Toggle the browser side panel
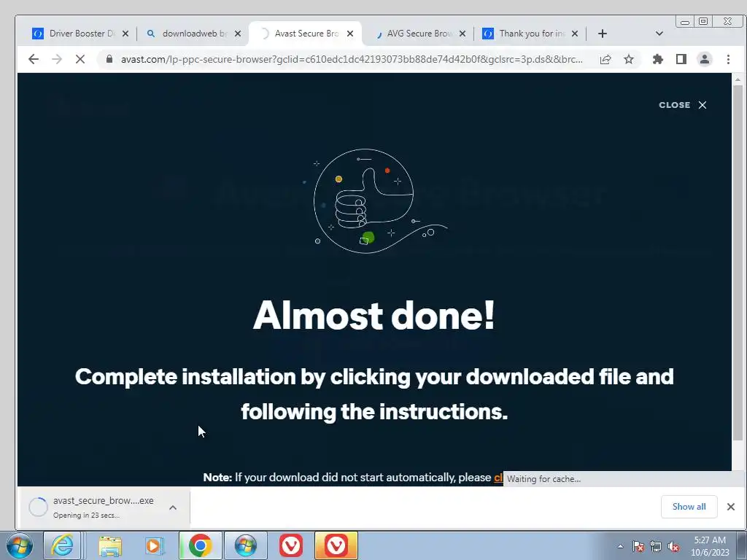The width and height of the screenshot is (747, 560). (681, 59)
